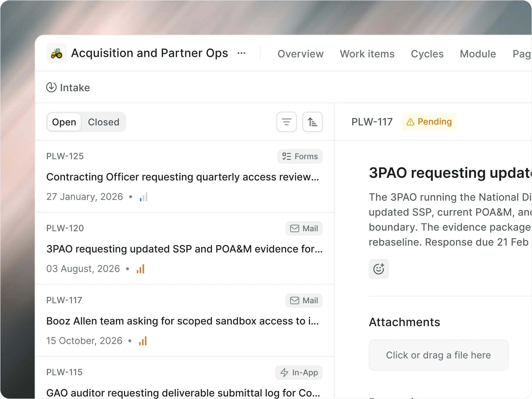
Task: Click the PLW-115 identifier in the list
Action: pyautogui.click(x=64, y=372)
